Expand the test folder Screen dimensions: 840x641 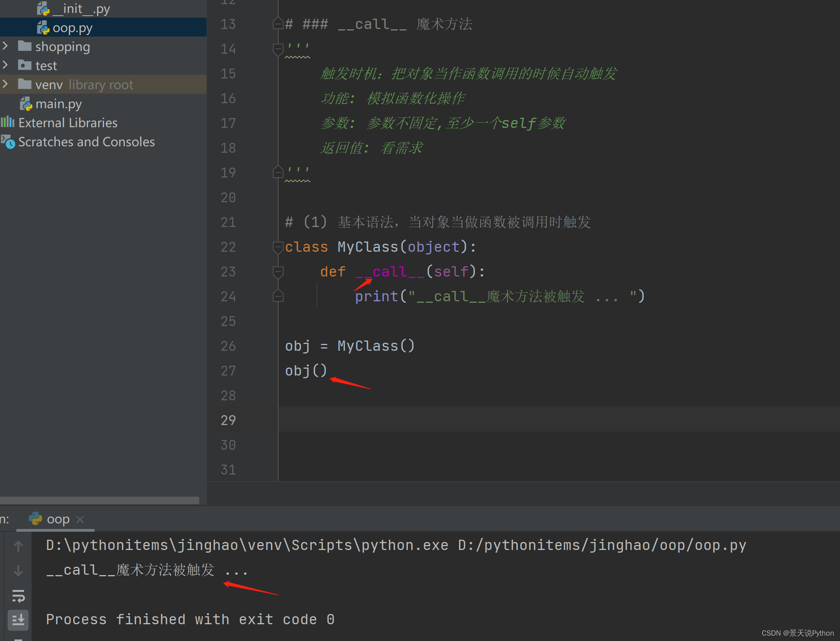click(x=5, y=65)
